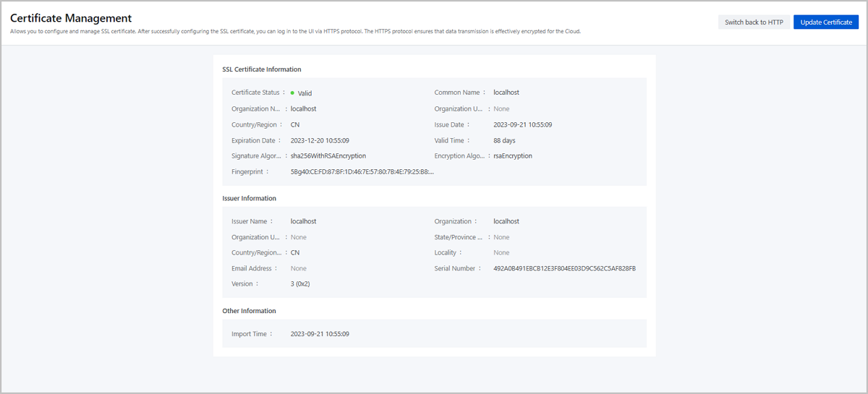Viewport: 868px width, 394px height.
Task: Click the Serial Number value
Action: coord(564,269)
